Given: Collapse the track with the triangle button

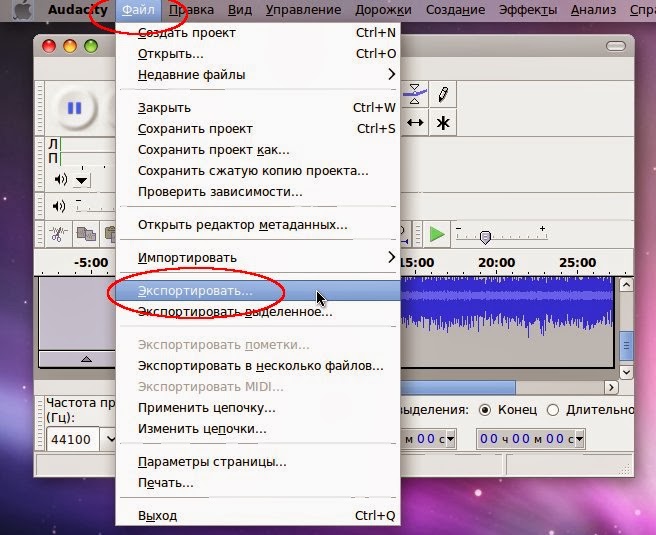Looking at the screenshot, I should (x=86, y=359).
